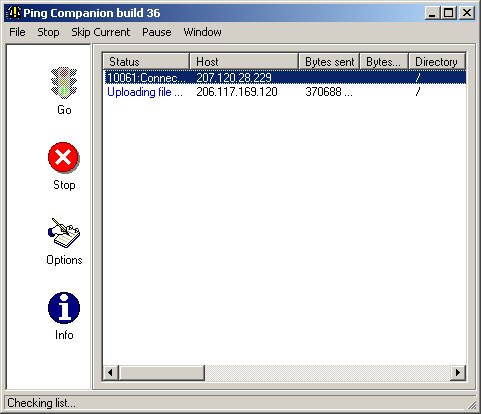The height and width of the screenshot is (414, 481).
Task: Click Skip Current in the menu bar
Action: coord(101,32)
